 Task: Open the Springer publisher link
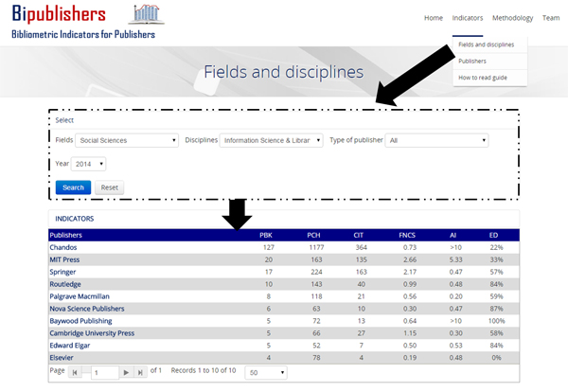coord(62,272)
